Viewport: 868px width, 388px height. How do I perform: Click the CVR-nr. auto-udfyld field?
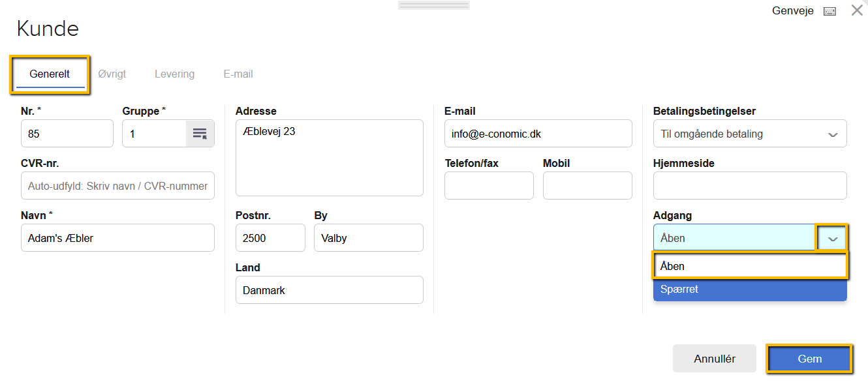click(x=117, y=185)
